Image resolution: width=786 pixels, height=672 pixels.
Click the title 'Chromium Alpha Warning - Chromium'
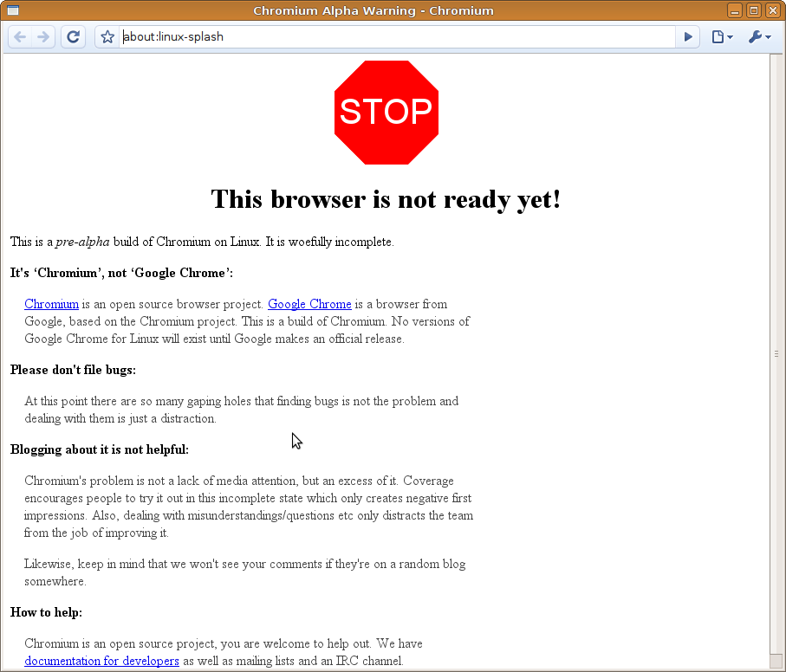[x=374, y=10]
